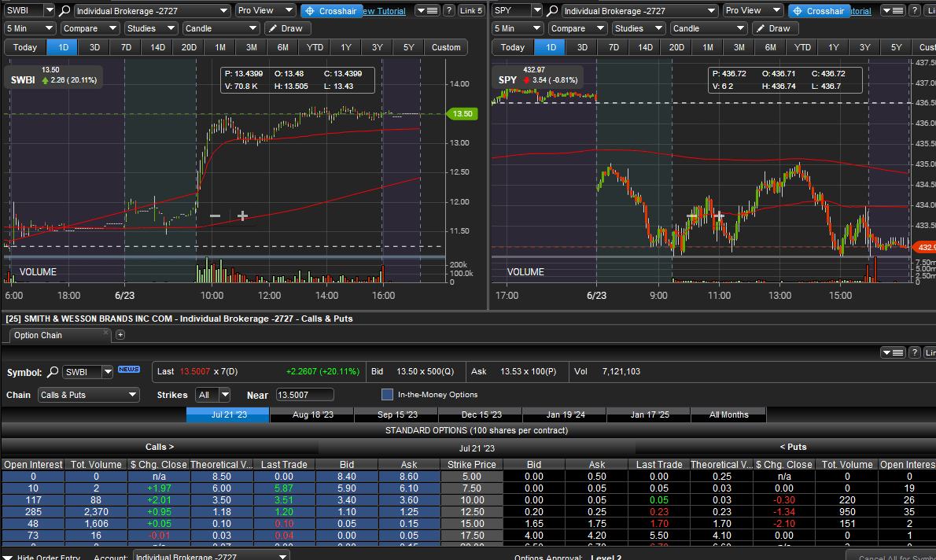The width and height of the screenshot is (936, 560).
Task: Toggle Crosshair mode on the SWBI chart
Action: tap(331, 11)
